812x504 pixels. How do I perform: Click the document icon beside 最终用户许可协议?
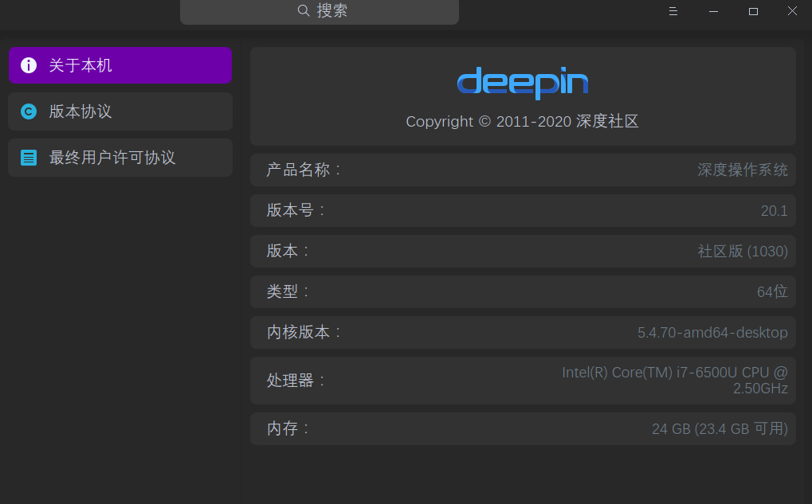pos(29,158)
